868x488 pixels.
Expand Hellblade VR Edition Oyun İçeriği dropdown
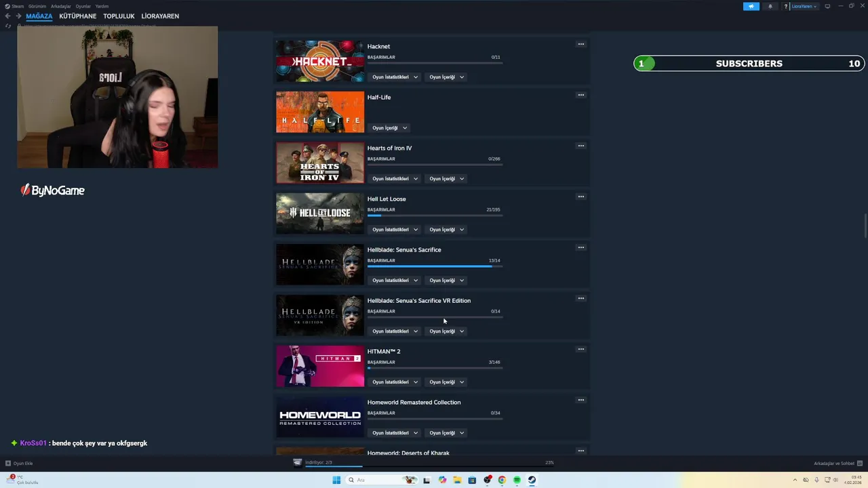click(446, 331)
